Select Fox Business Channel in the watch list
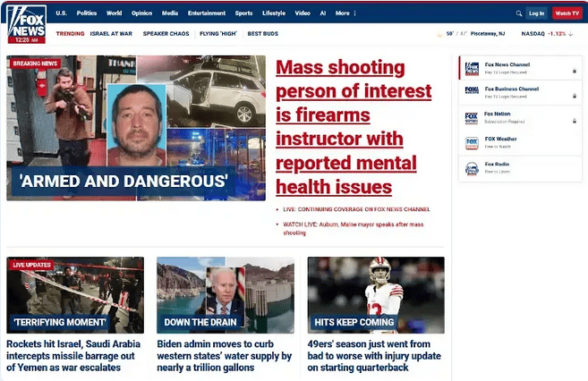Screen dimensions: 588x381 click(520, 93)
